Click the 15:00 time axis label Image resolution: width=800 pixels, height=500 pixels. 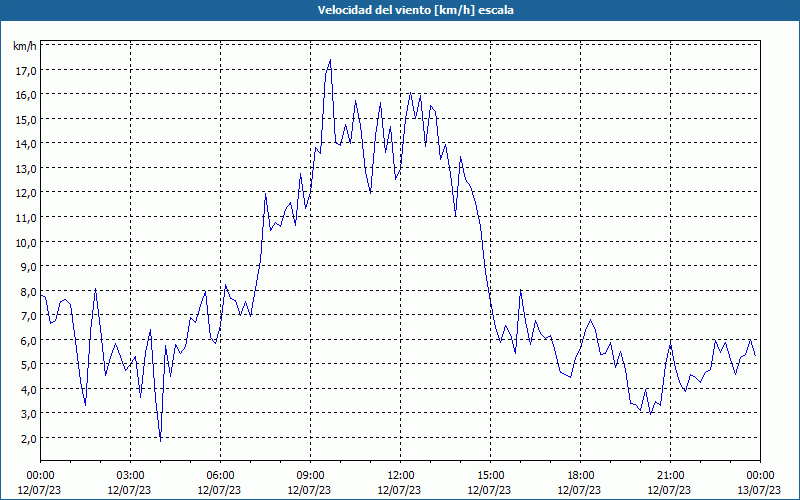point(490,476)
